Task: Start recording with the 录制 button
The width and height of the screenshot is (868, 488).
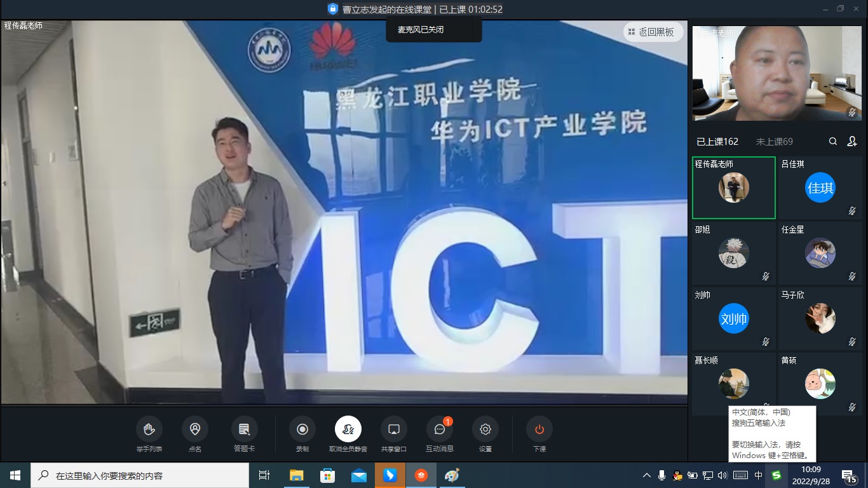Action: pyautogui.click(x=302, y=430)
